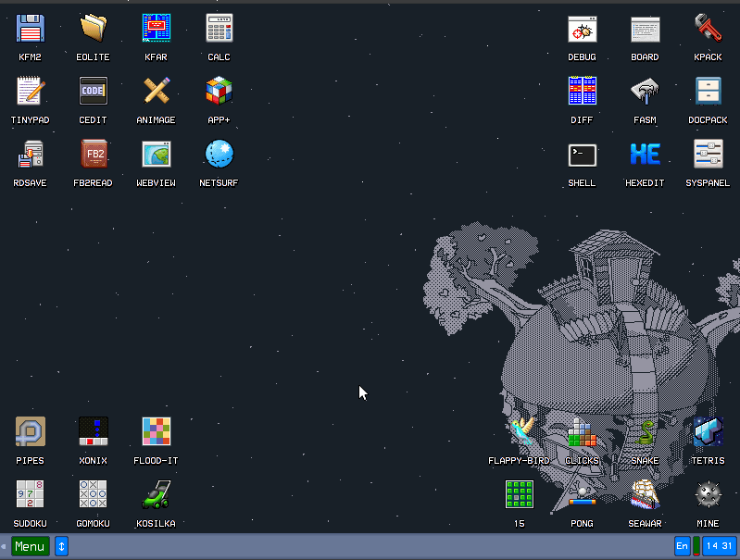Open the DEBUG bug icon
This screenshot has width=740, height=560.
tap(582, 29)
